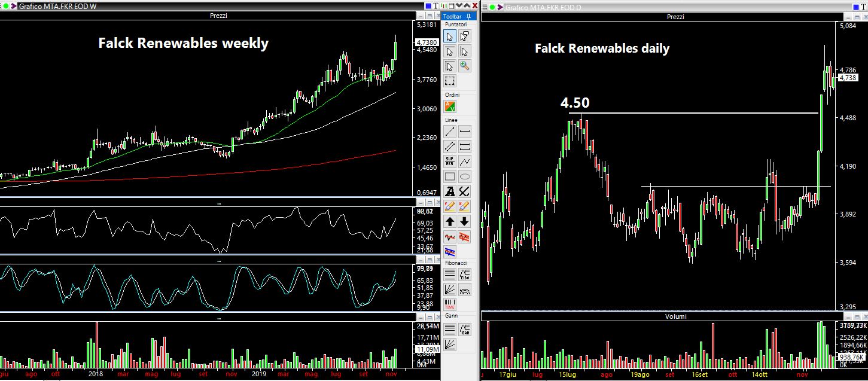Select the Fibonacci fan rays tool
The width and height of the screenshot is (868, 381).
click(x=450, y=289)
